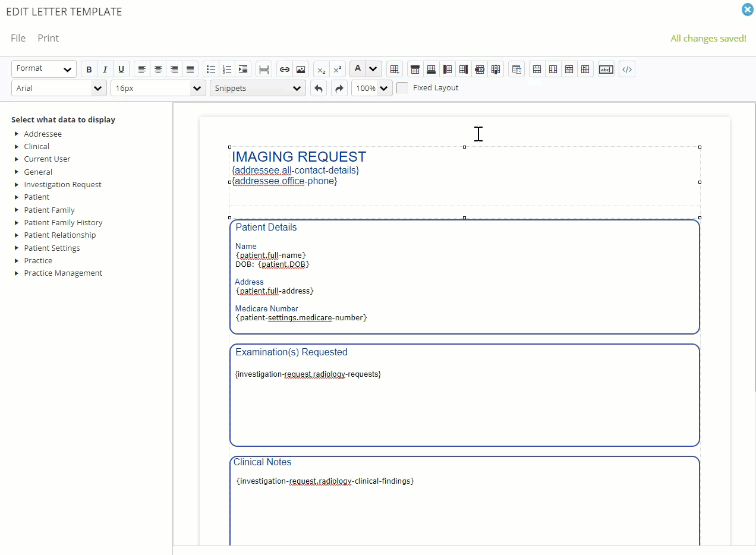Enable the Fixed Layout checkbox
The height and width of the screenshot is (555, 756).
click(402, 88)
